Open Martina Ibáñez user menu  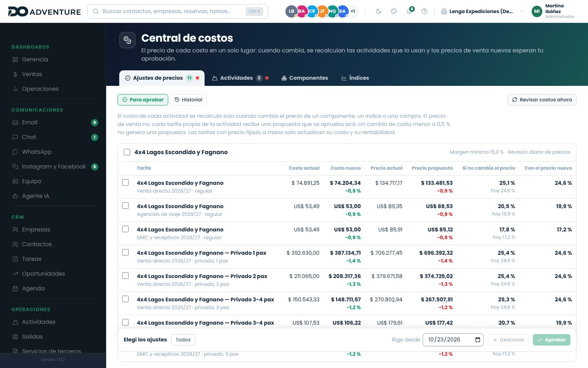[553, 11]
